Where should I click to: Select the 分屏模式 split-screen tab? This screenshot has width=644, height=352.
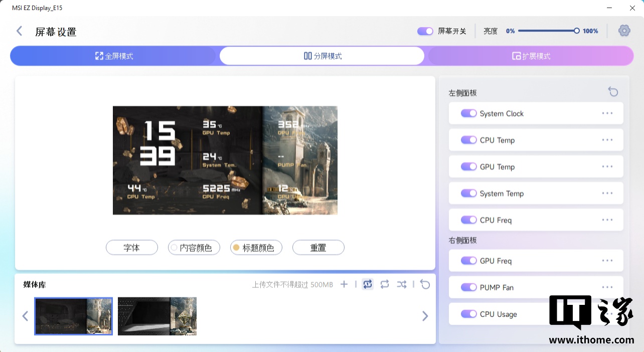pos(322,56)
